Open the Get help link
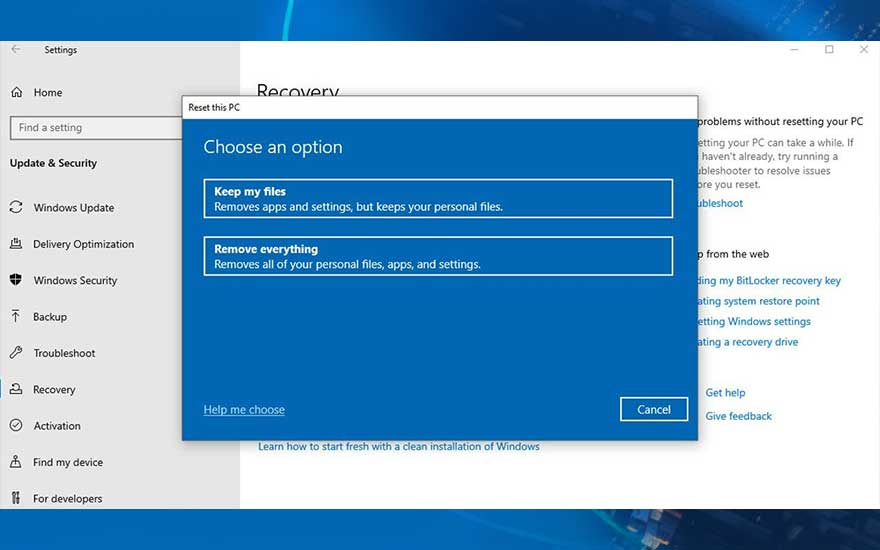This screenshot has height=550, width=880. point(725,393)
